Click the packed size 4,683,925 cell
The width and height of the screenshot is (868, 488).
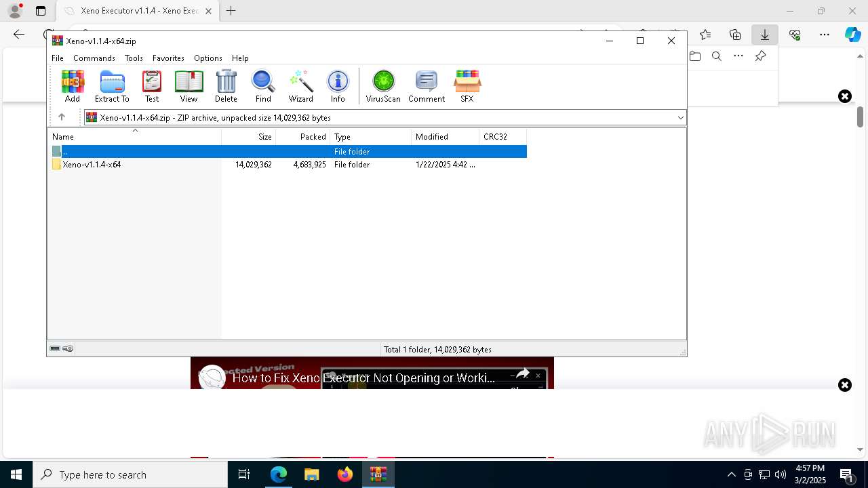pyautogui.click(x=310, y=165)
